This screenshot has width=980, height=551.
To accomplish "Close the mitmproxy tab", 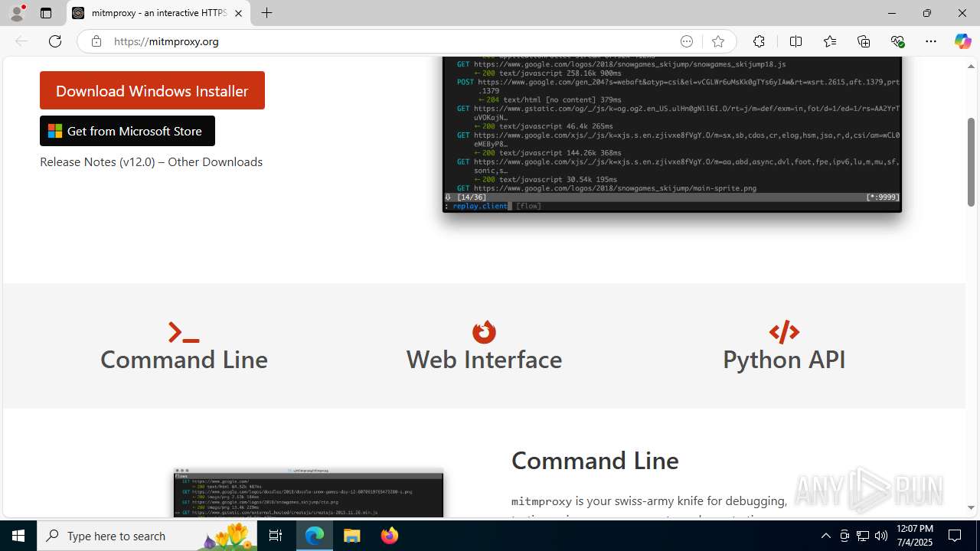I will pos(238,13).
